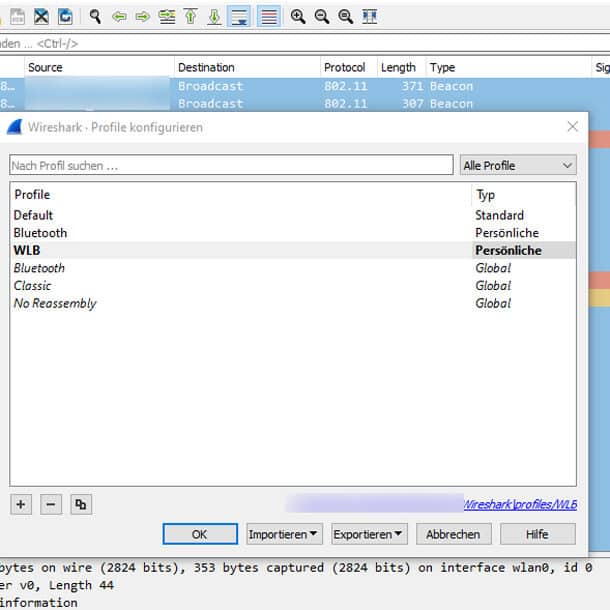Click the frame bytes on wire detail line
The image size is (610, 610).
coord(296,568)
